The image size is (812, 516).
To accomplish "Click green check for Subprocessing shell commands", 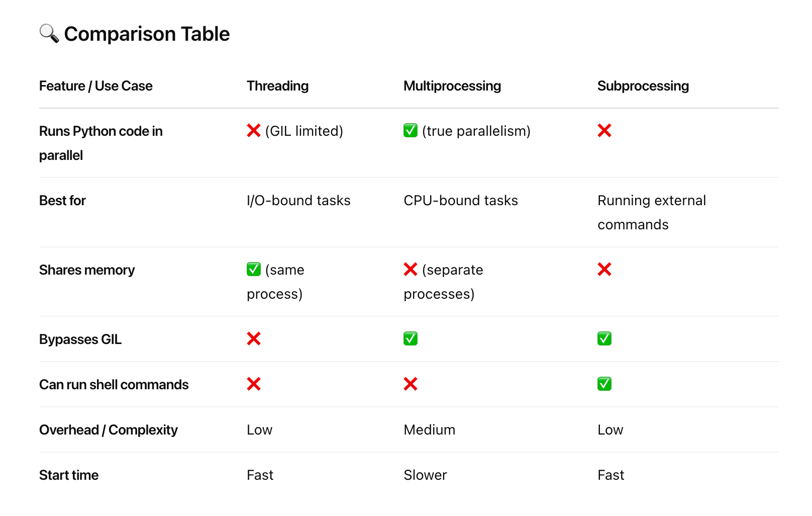I will click(604, 384).
